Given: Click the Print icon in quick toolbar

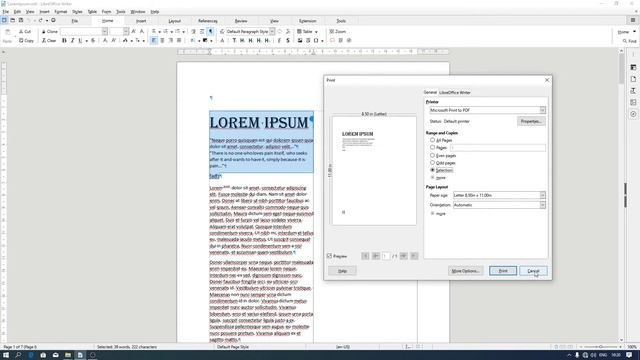Looking at the screenshot, I should click(53, 20).
